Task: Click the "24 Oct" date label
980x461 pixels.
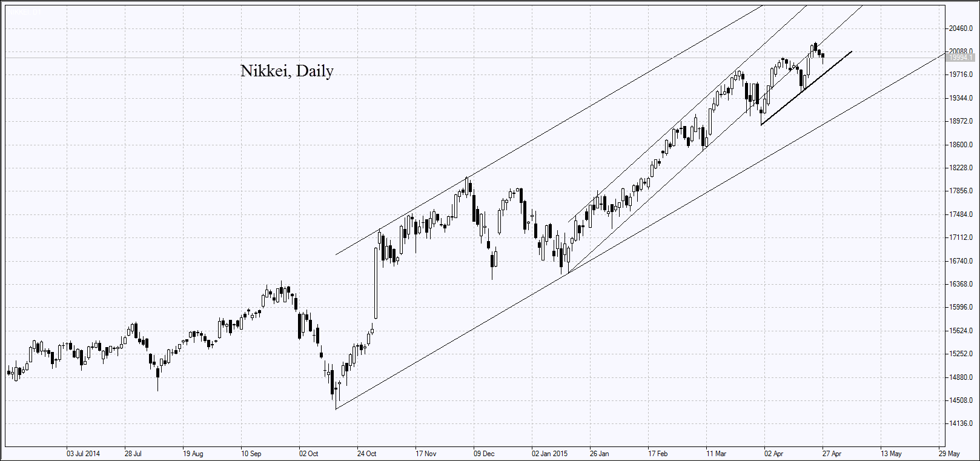Action: [366, 453]
